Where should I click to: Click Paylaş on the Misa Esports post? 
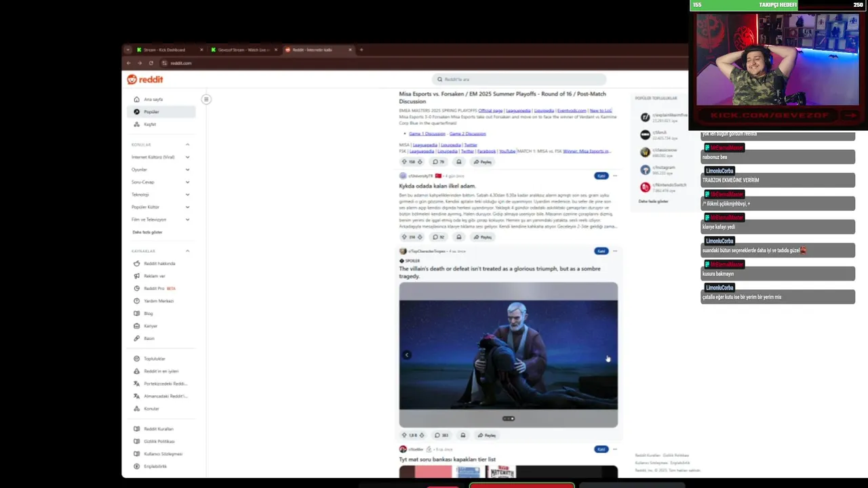pyautogui.click(x=483, y=162)
